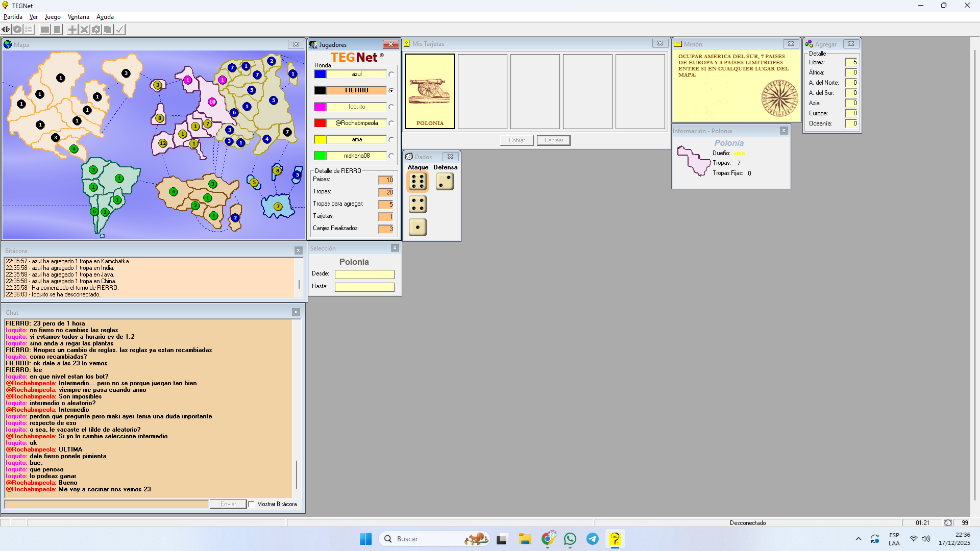Viewport: 980px width, 551px height.
Task: Click the crossed swords attack toolbar icon
Action: (x=84, y=30)
